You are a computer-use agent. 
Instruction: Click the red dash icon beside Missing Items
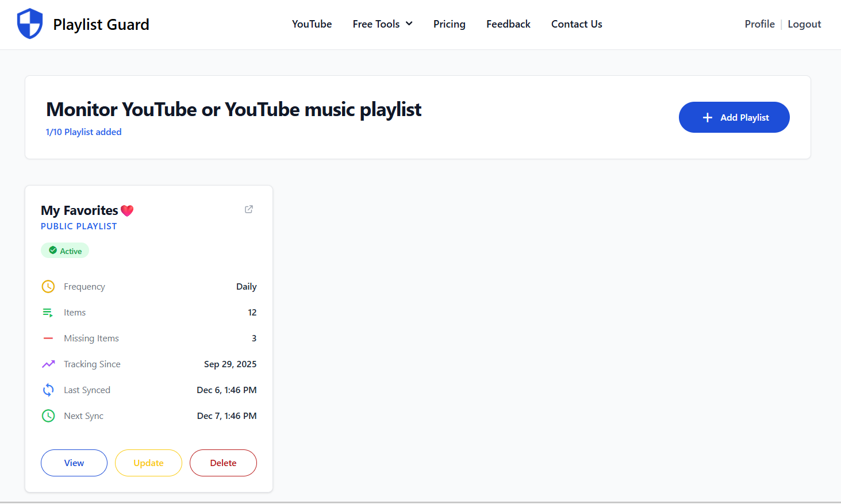[48, 338]
